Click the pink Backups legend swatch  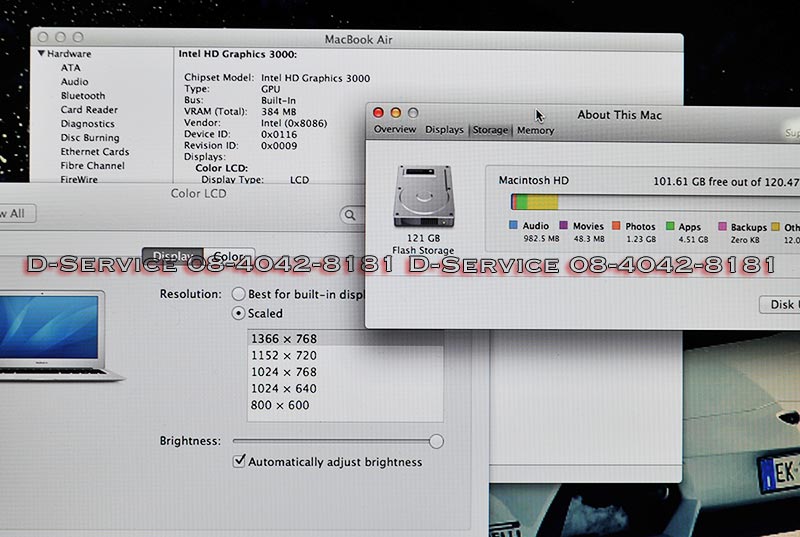pos(722,226)
